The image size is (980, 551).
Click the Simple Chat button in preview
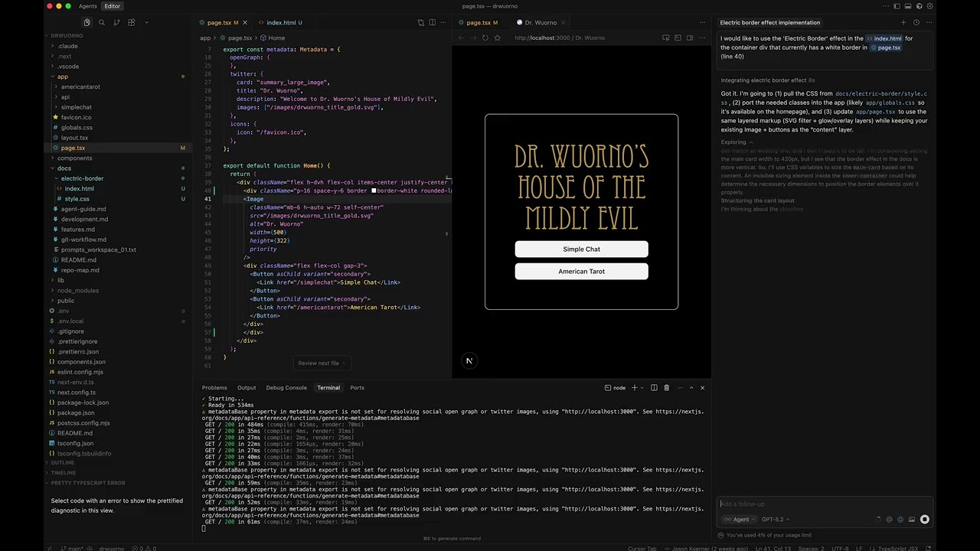click(581, 249)
